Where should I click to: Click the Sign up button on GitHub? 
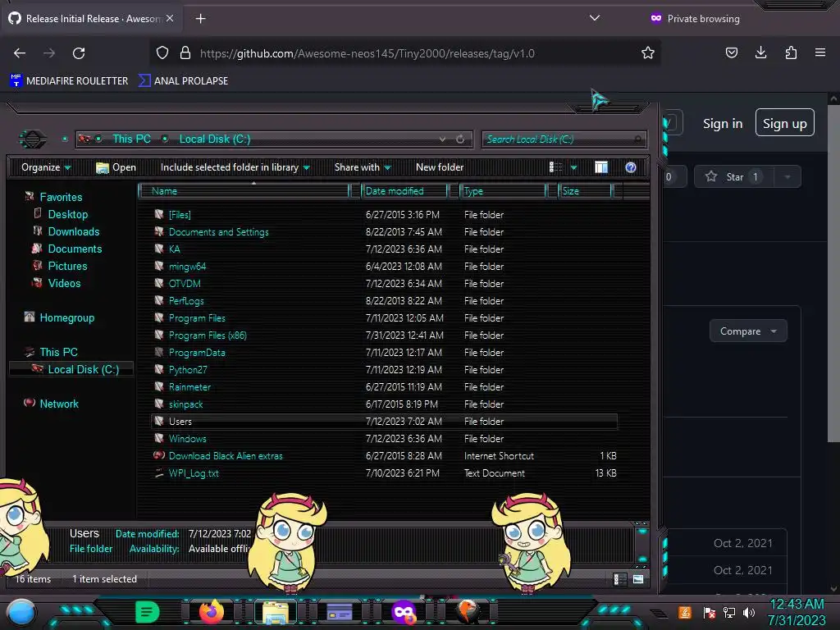784,123
